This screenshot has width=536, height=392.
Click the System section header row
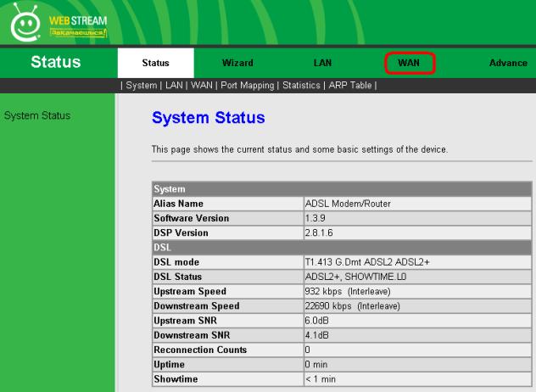coord(342,189)
